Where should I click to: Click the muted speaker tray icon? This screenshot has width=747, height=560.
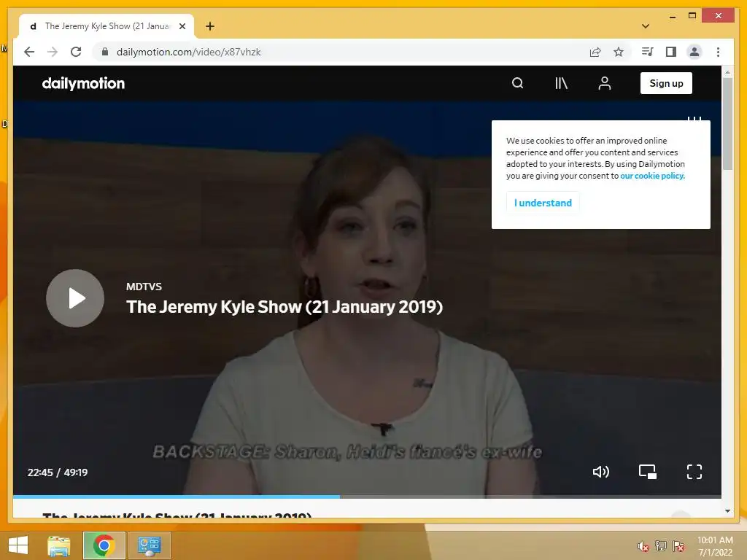(x=643, y=546)
